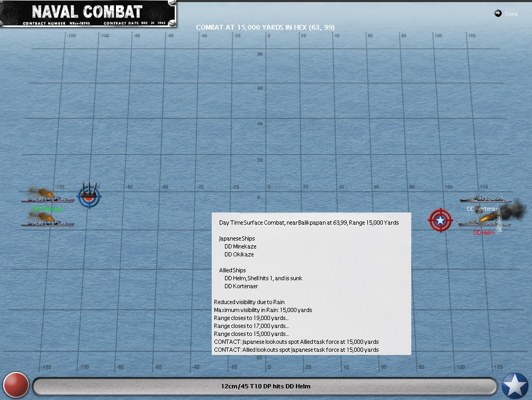Viewport: 532px width, 400px height.
Task: Click 'Range closes to 19,000 yards...' line
Action: (251, 318)
